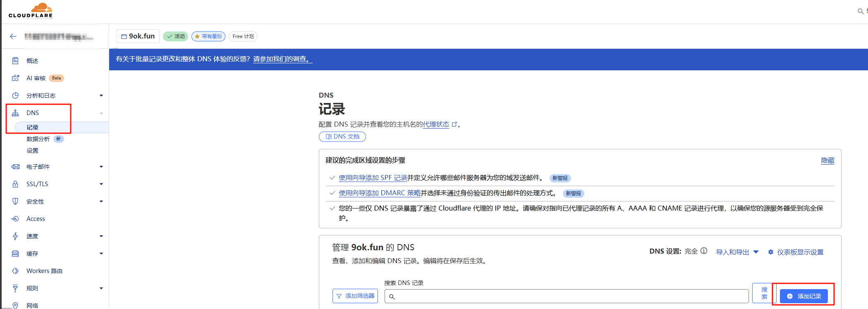
Task: Click the 分析和日志 clock icon
Action: pos(15,96)
